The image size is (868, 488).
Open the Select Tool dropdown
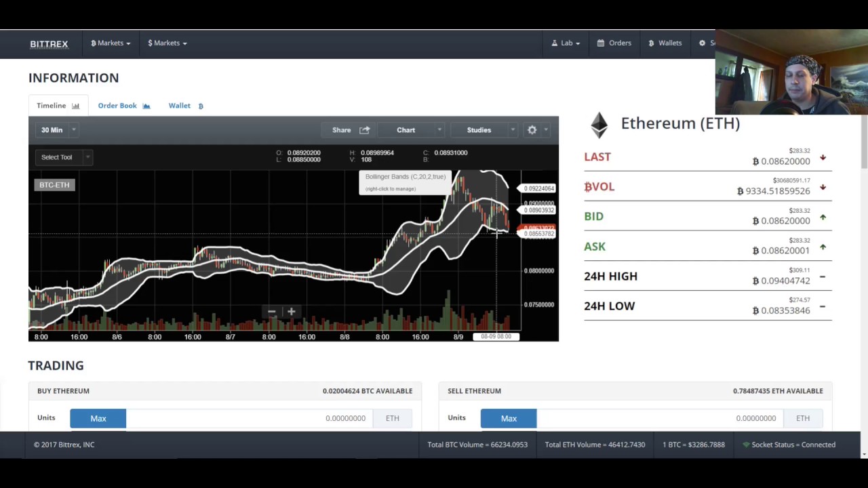pos(63,157)
